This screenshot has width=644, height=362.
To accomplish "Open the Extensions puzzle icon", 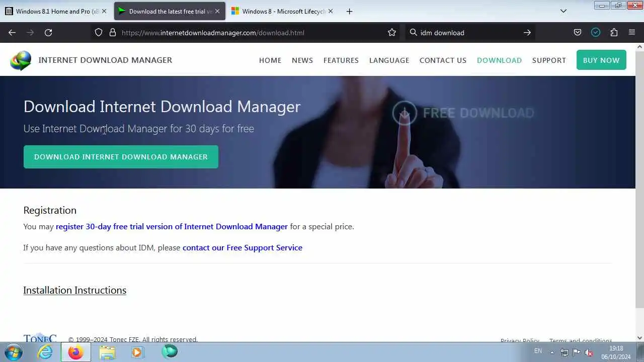I will [x=614, y=33].
